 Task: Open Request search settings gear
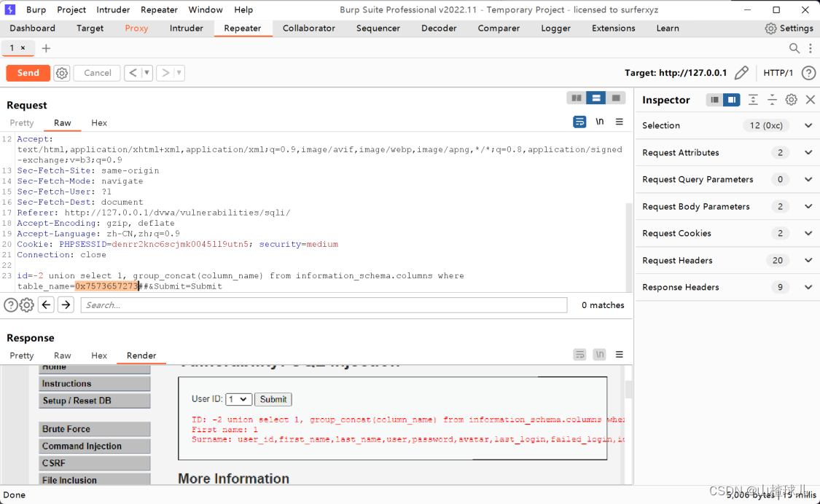click(x=27, y=305)
